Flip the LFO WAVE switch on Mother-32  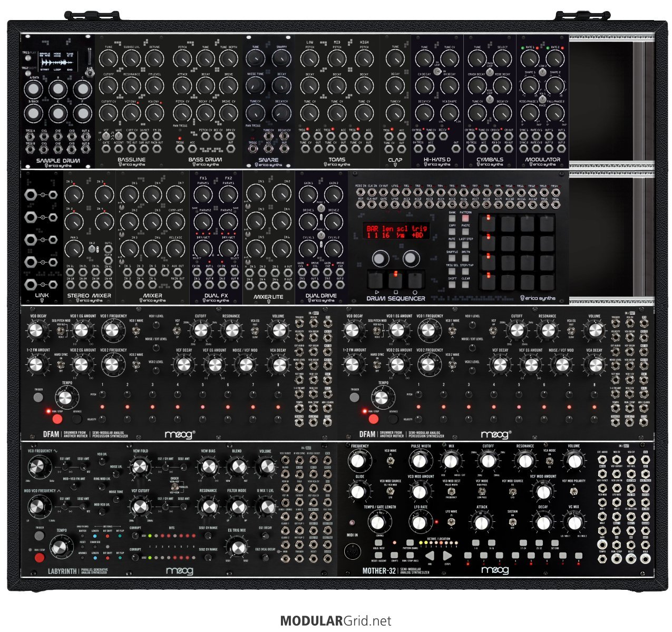point(451,522)
